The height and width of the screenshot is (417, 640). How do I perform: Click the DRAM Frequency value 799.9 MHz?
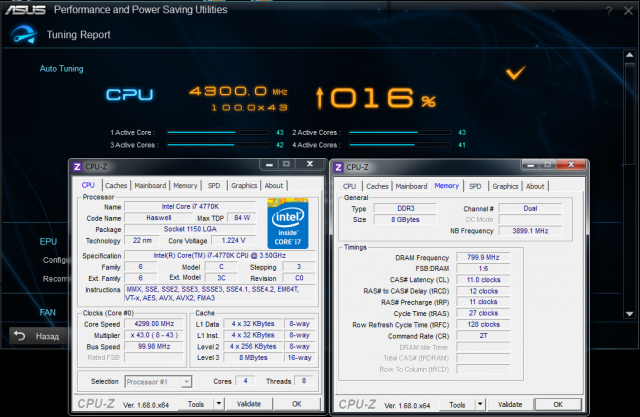483,257
